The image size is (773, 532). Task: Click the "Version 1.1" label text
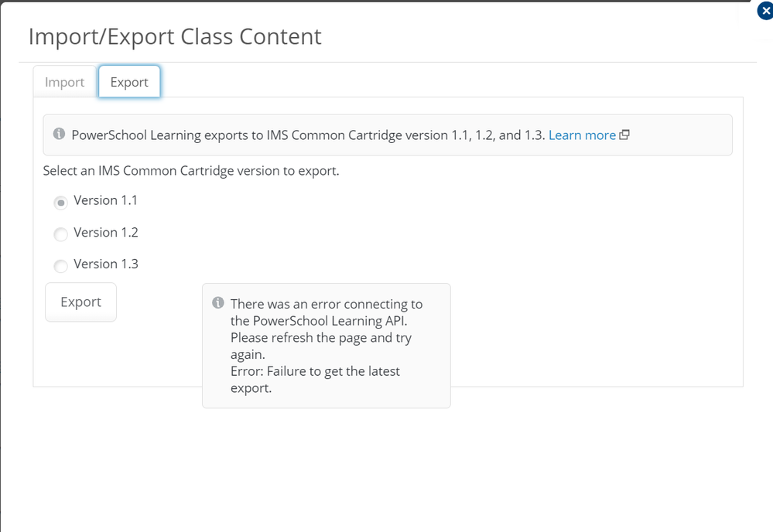106,200
